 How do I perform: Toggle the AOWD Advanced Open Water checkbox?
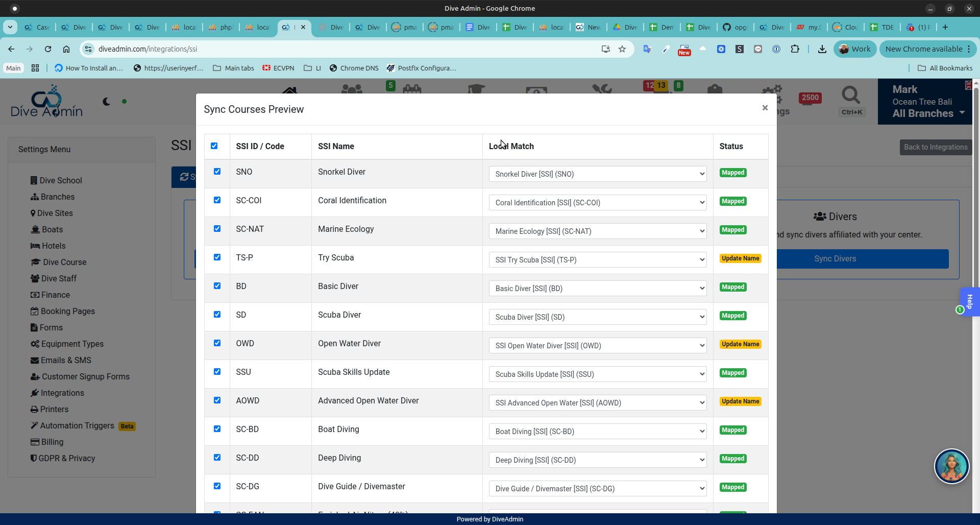click(217, 400)
